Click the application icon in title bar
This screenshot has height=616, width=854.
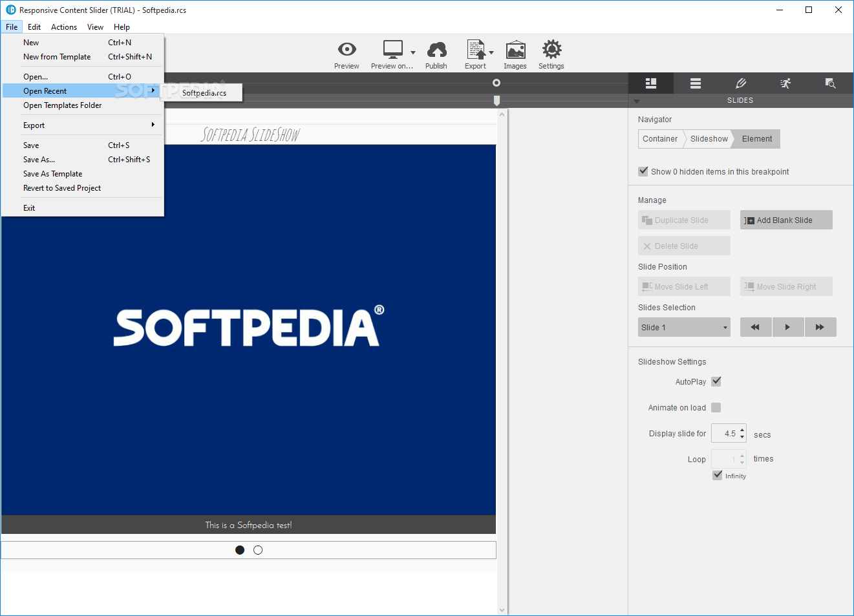10,10
